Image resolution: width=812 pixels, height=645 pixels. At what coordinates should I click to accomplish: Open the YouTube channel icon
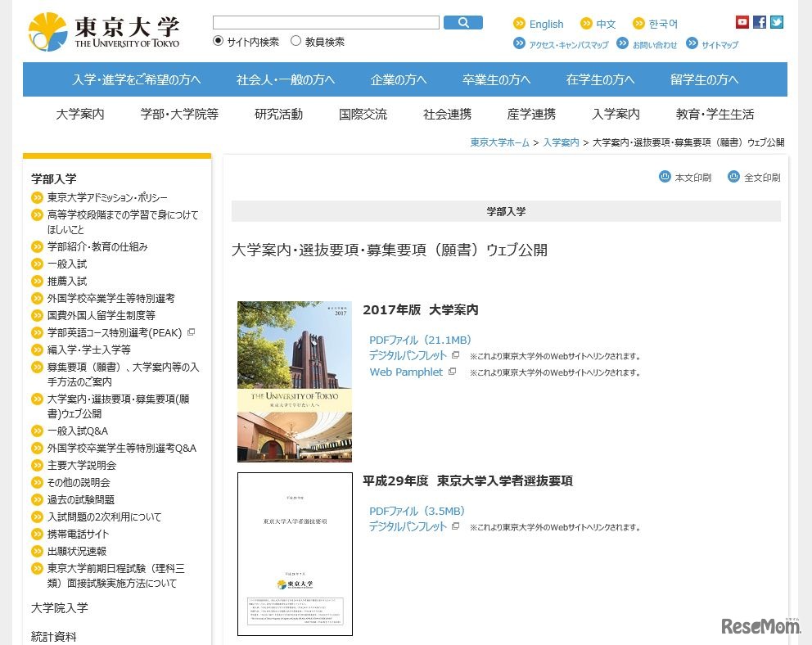[x=742, y=22]
